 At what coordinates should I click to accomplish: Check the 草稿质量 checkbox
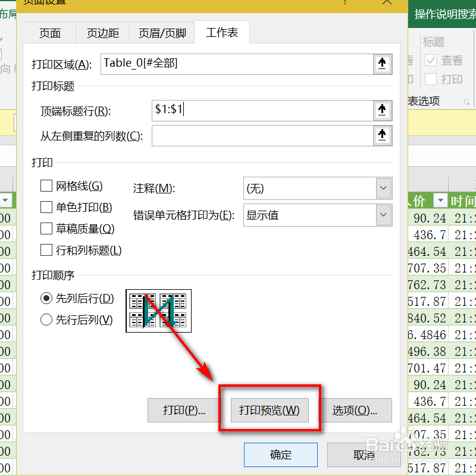(46, 228)
